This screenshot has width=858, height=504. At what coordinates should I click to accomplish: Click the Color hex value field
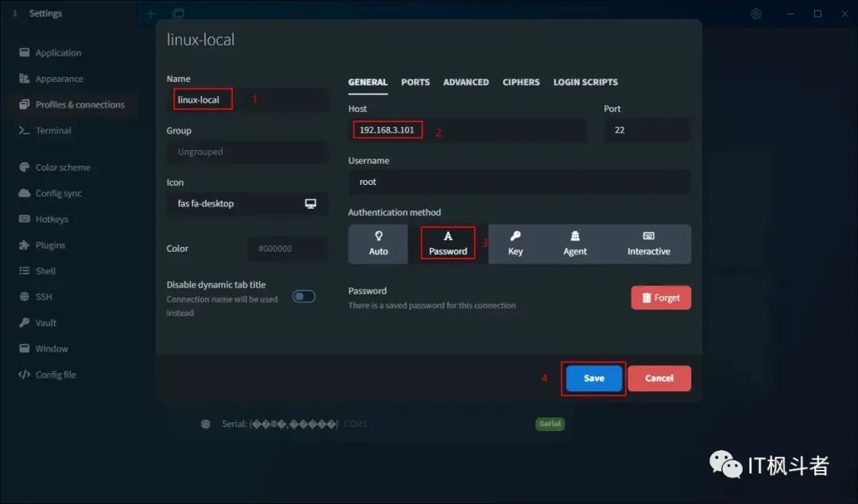point(288,248)
